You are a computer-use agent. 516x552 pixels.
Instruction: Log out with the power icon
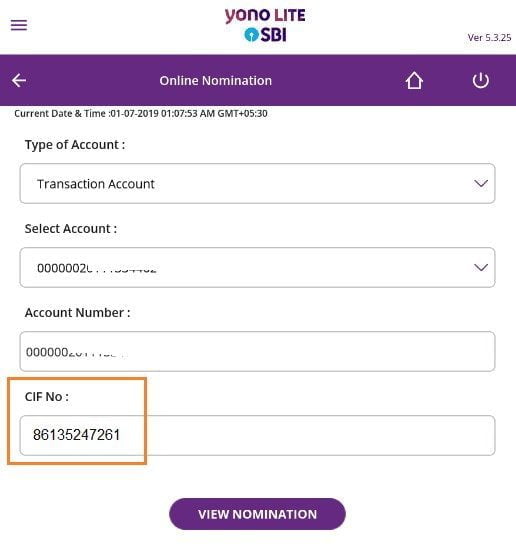click(x=480, y=81)
